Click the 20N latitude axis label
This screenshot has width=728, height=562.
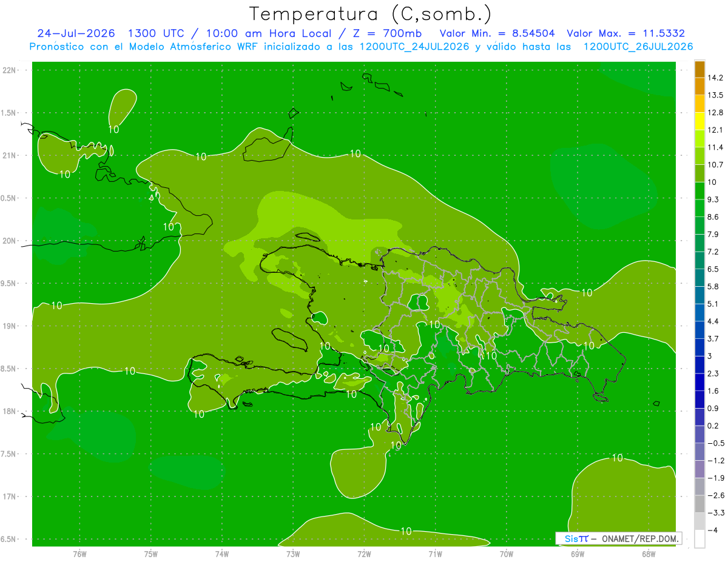(x=9, y=241)
